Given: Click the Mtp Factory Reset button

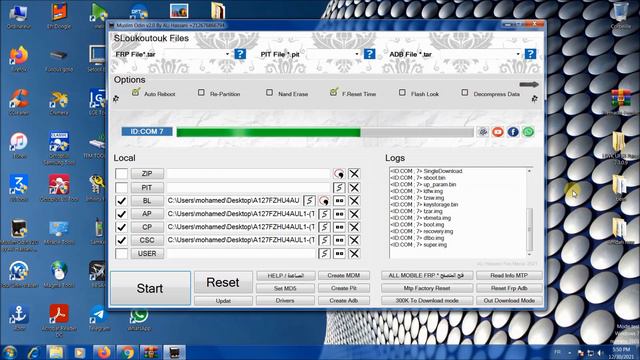Looking at the screenshot, I should [x=427, y=288].
